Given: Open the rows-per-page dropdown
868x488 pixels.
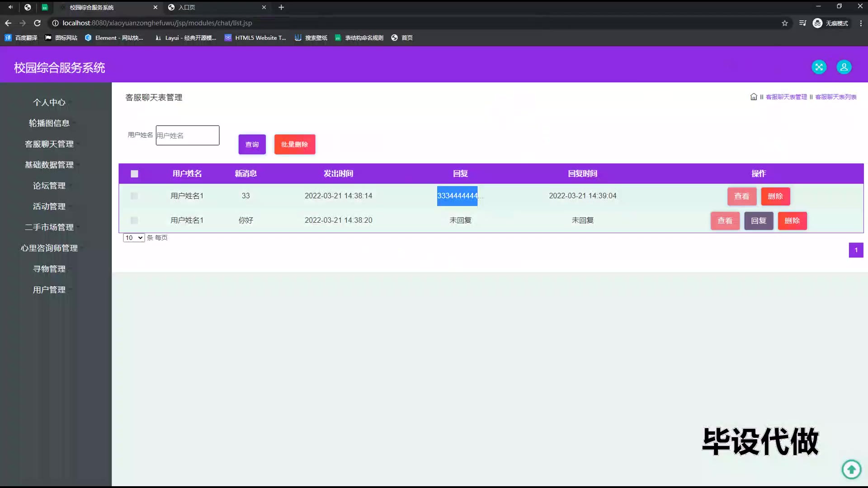Looking at the screenshot, I should [134, 238].
